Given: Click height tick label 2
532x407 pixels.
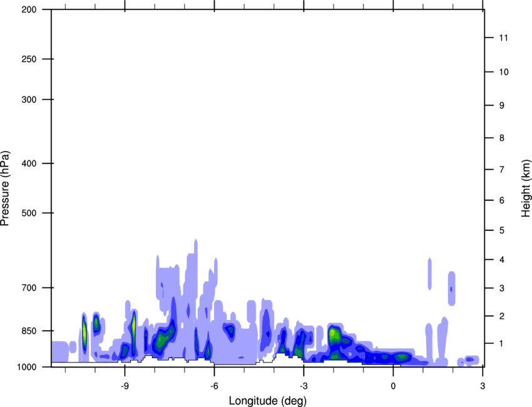Looking at the screenshot, I should click(502, 316).
